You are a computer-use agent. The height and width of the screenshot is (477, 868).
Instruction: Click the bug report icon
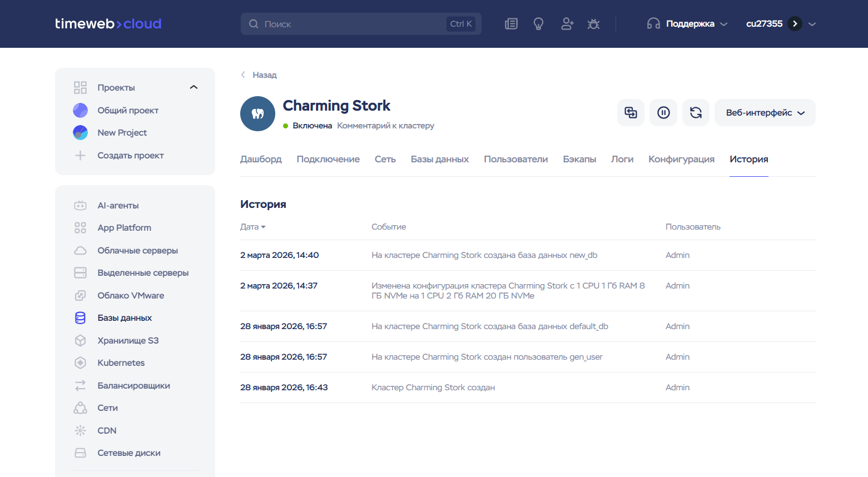[x=593, y=24]
